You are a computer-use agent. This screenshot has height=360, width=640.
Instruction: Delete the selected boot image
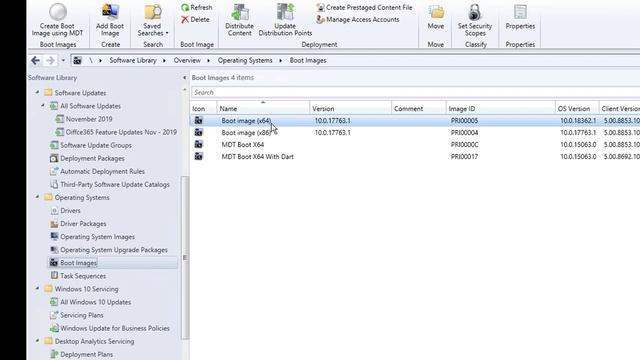point(195,19)
